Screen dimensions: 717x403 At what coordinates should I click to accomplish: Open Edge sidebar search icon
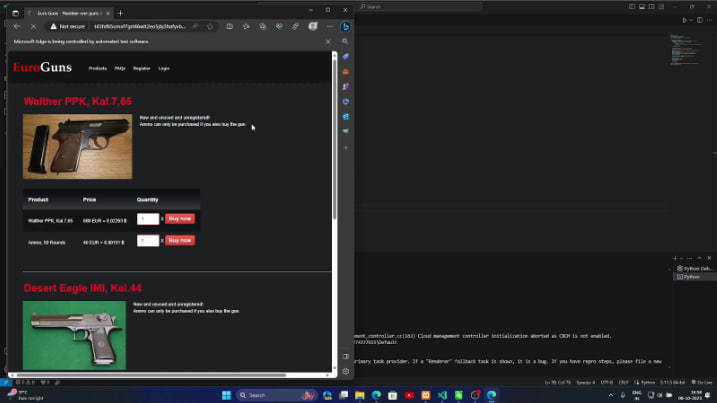click(346, 42)
